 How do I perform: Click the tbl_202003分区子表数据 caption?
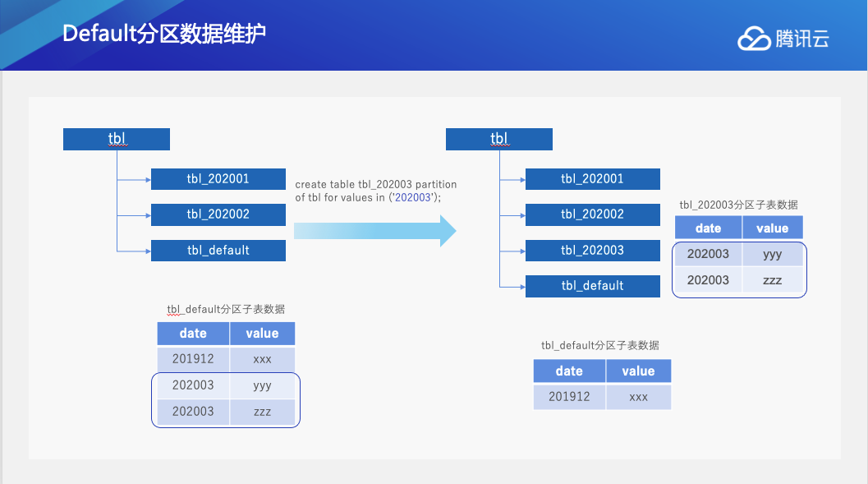point(738,205)
